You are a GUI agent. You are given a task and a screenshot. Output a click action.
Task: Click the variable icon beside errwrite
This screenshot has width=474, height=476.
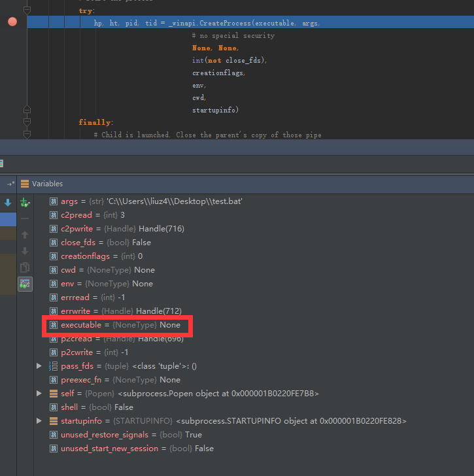[x=54, y=311]
